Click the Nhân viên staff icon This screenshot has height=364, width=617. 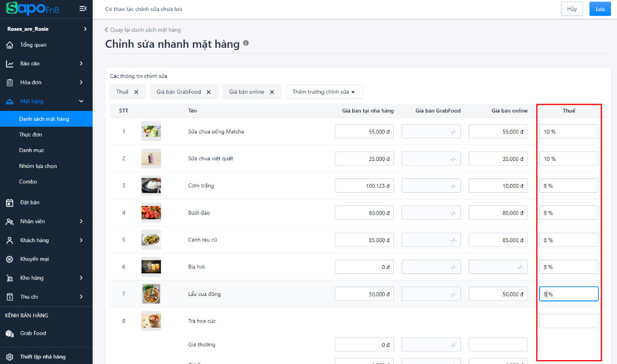[x=10, y=222]
